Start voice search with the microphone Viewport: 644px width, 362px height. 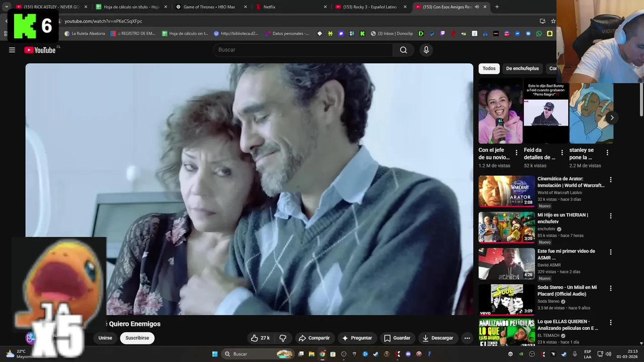pos(426,50)
